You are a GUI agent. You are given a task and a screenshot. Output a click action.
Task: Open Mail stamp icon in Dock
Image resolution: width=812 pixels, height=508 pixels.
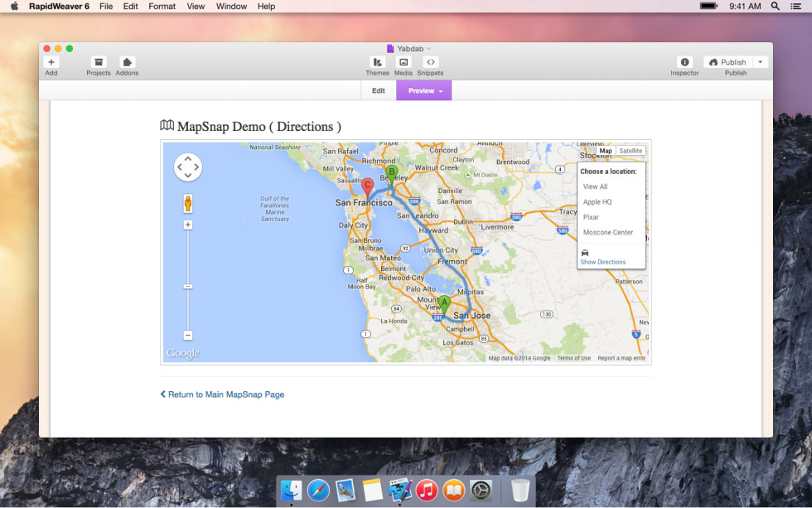pos(345,491)
